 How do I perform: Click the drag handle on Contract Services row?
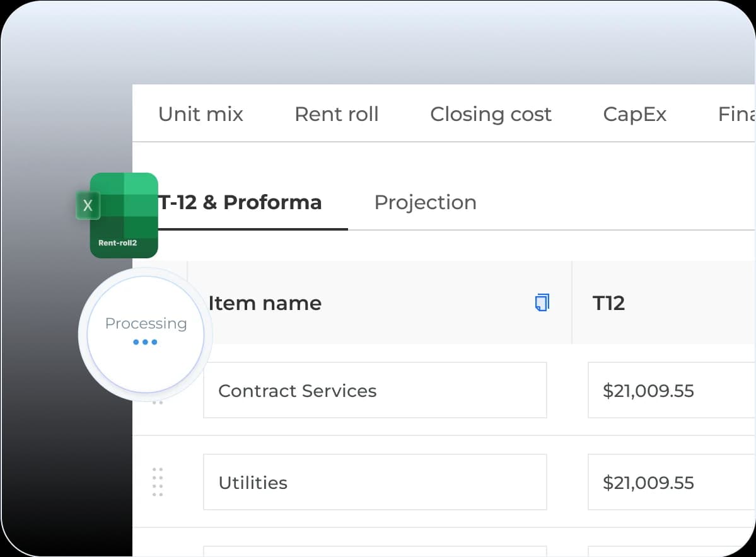click(x=158, y=401)
